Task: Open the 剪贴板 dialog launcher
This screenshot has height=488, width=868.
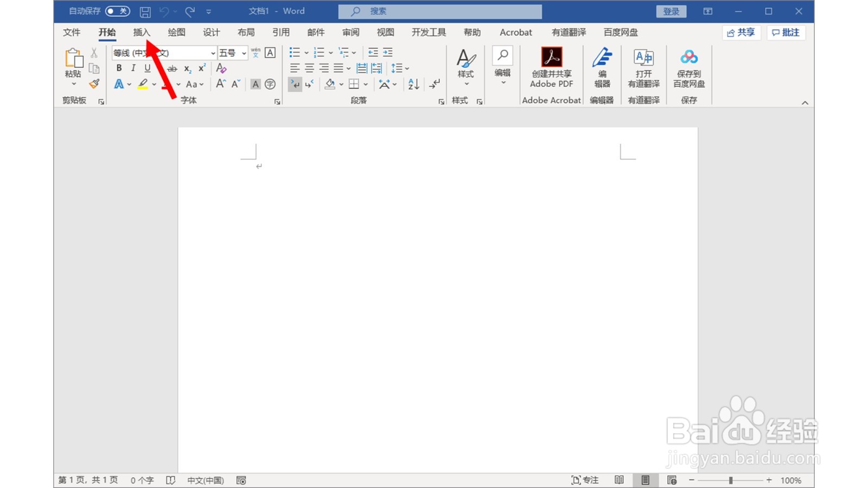Action: coord(101,101)
